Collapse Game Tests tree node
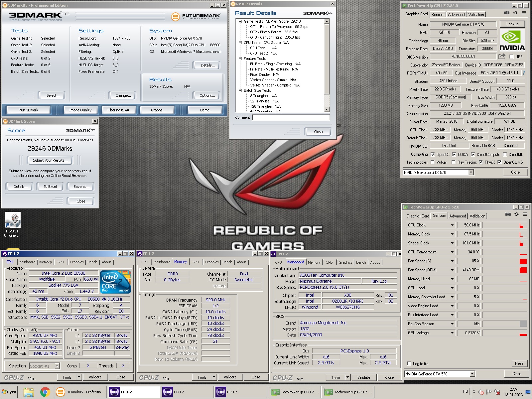The image size is (532, 399). [x=240, y=21]
